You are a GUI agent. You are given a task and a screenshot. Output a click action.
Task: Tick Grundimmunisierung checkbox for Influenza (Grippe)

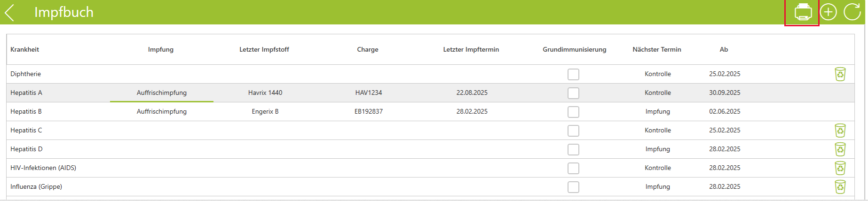pos(573,187)
